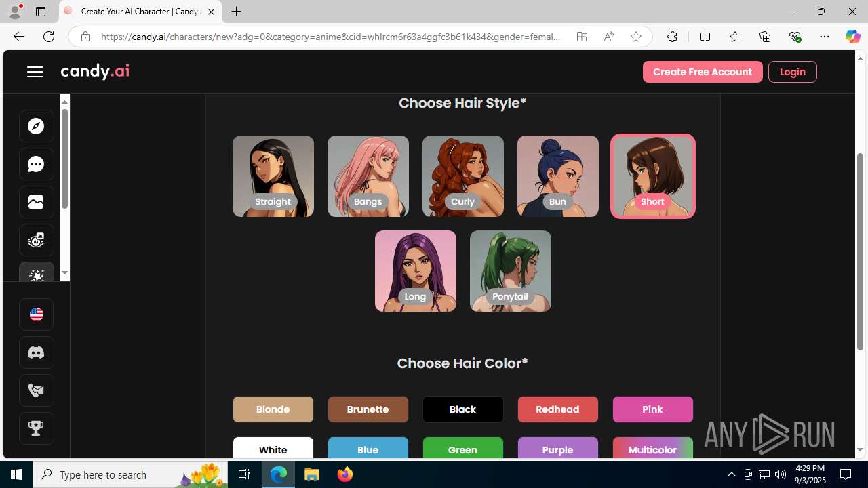The image size is (868, 488).
Task: Toggle Split screen icon
Action: tap(705, 37)
